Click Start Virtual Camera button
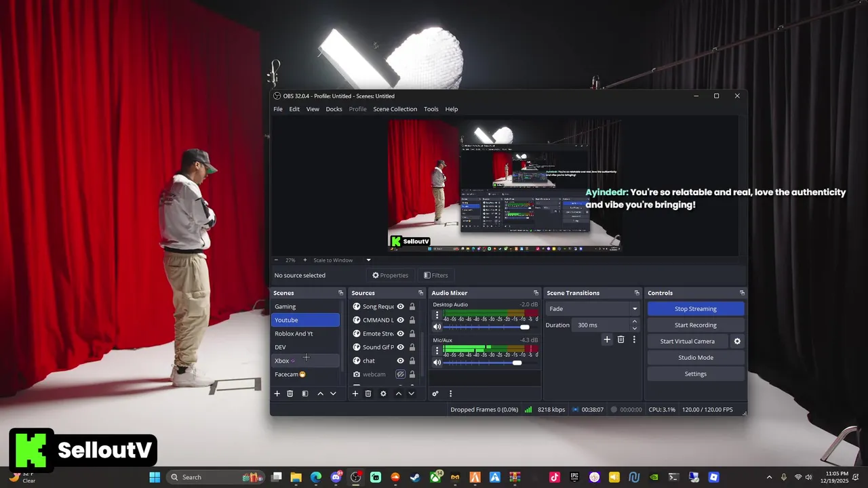The image size is (868, 488). pyautogui.click(x=688, y=342)
